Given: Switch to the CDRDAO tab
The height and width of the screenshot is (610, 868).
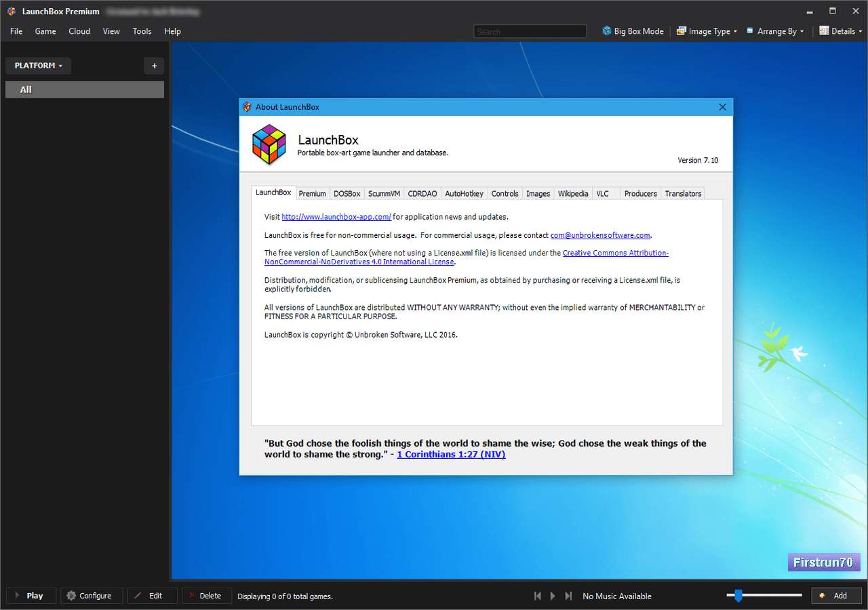Looking at the screenshot, I should pos(422,193).
